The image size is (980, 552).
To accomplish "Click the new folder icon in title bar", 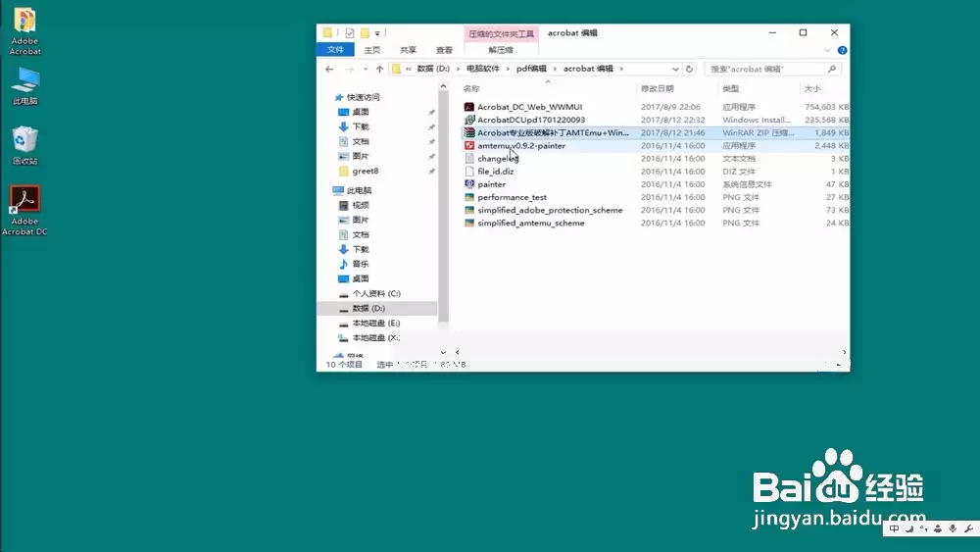I will pos(365,33).
